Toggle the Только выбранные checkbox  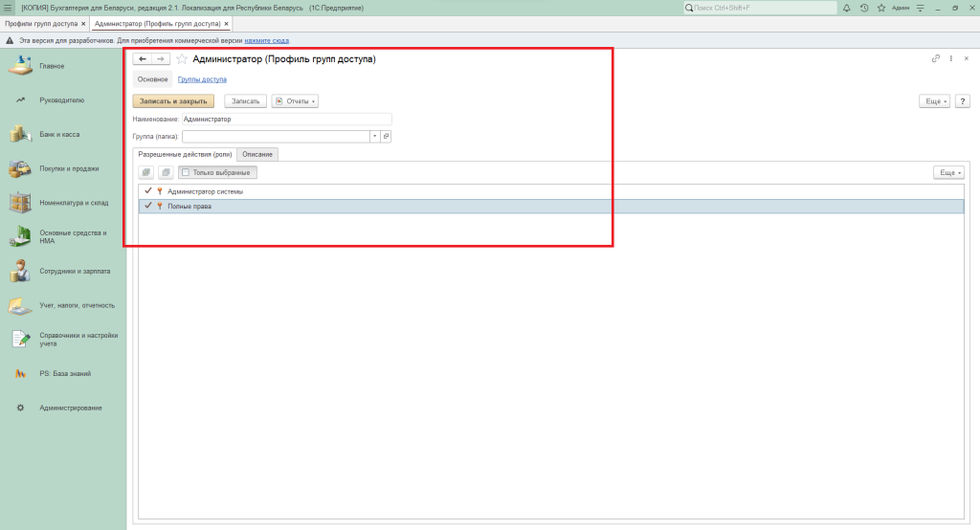186,172
